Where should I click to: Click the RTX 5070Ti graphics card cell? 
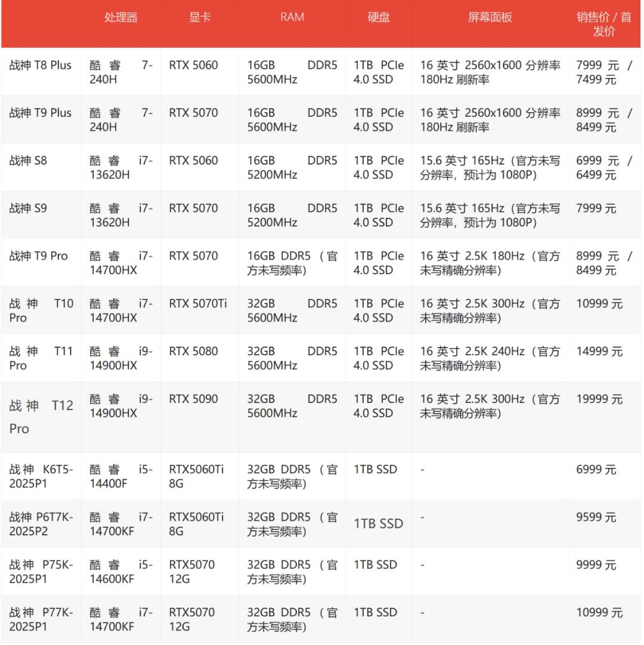pos(198,303)
